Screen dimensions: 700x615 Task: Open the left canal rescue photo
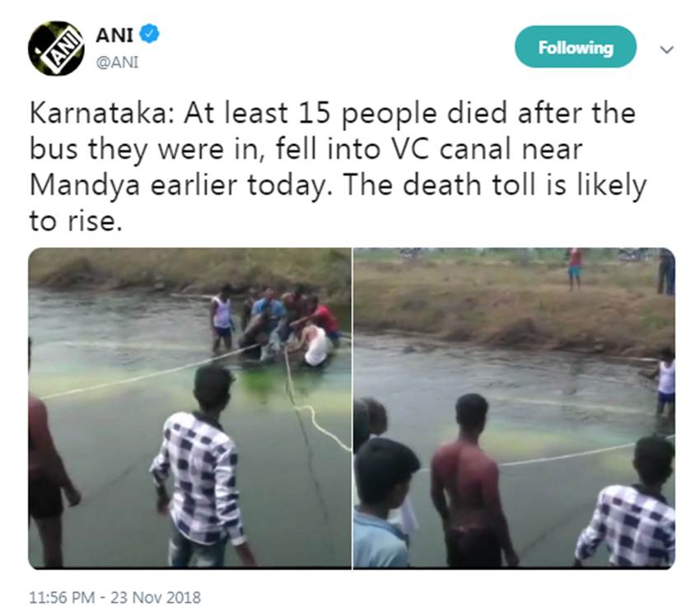click(189, 408)
